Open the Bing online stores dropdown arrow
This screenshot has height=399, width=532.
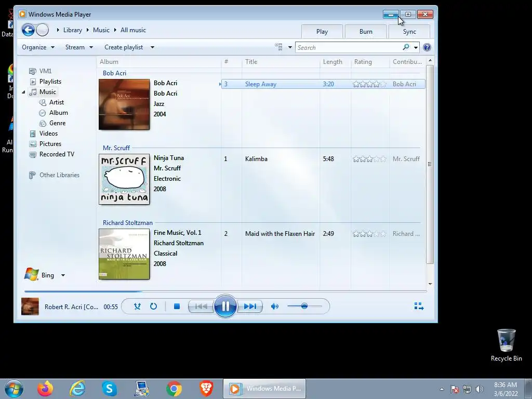pyautogui.click(x=63, y=275)
